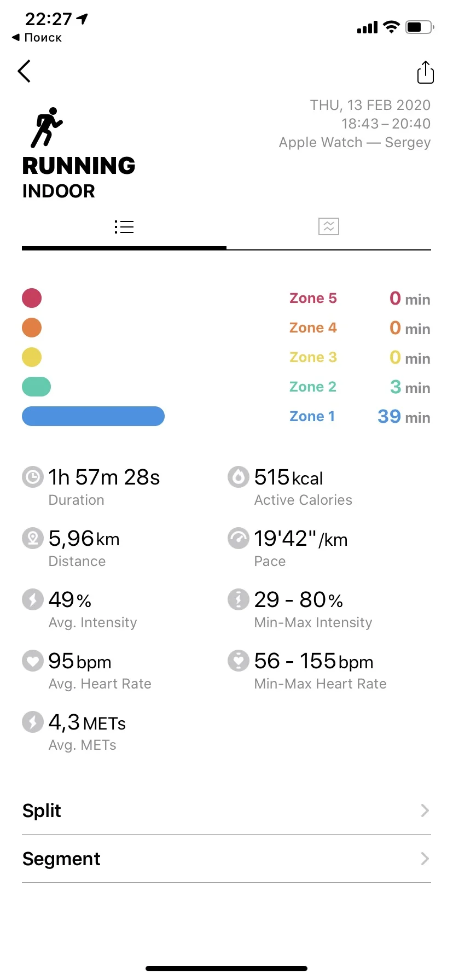Tap the green Zone 2 bar
Screen dimensions: 453x980
click(x=36, y=387)
